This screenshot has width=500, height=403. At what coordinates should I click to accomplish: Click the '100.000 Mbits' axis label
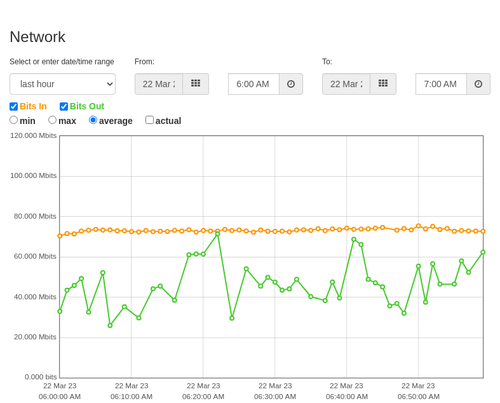point(33,176)
